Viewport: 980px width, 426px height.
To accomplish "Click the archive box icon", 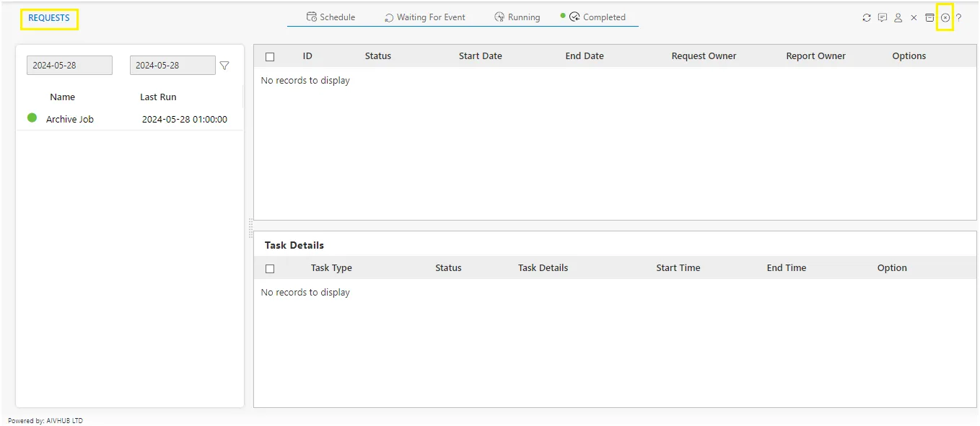I will coord(929,18).
